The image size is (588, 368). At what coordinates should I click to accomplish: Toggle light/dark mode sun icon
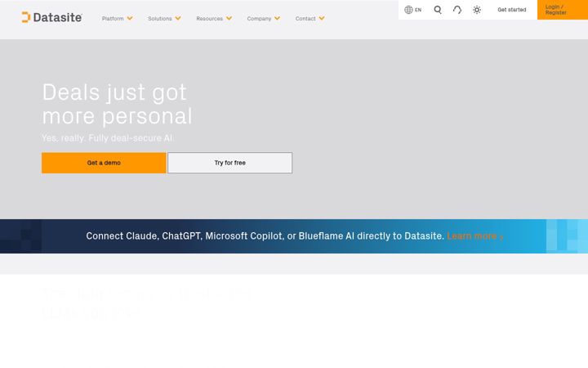click(x=477, y=10)
